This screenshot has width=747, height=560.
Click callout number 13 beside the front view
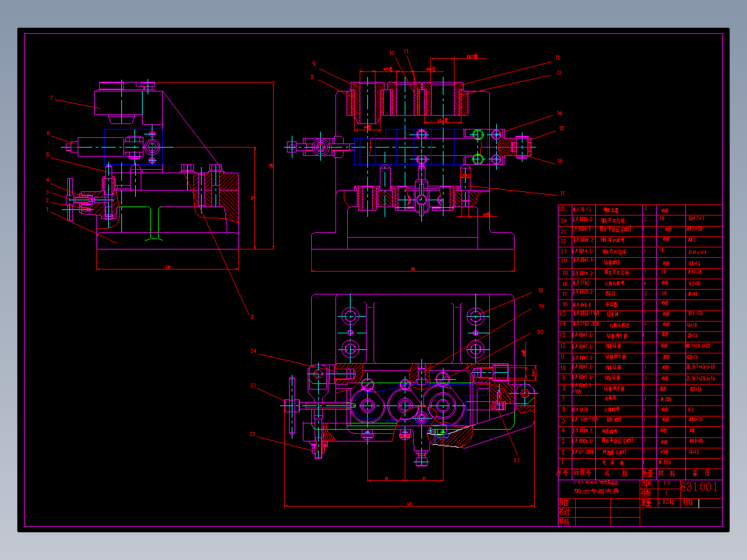click(559, 73)
